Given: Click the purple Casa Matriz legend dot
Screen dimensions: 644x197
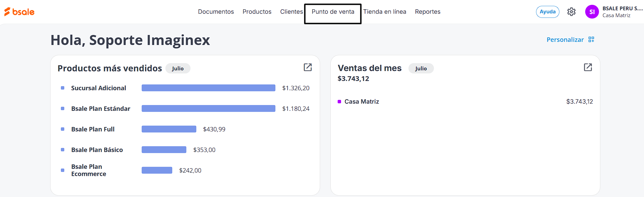Looking at the screenshot, I should tap(339, 102).
